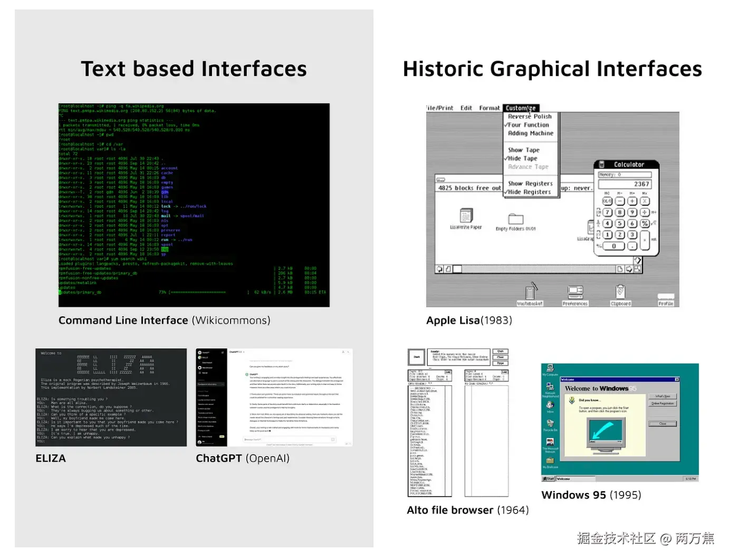Choose Show Registers in Customize menu

[x=530, y=184]
